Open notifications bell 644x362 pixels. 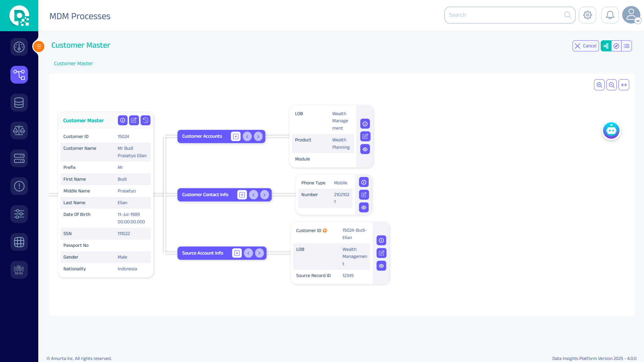[x=610, y=15]
